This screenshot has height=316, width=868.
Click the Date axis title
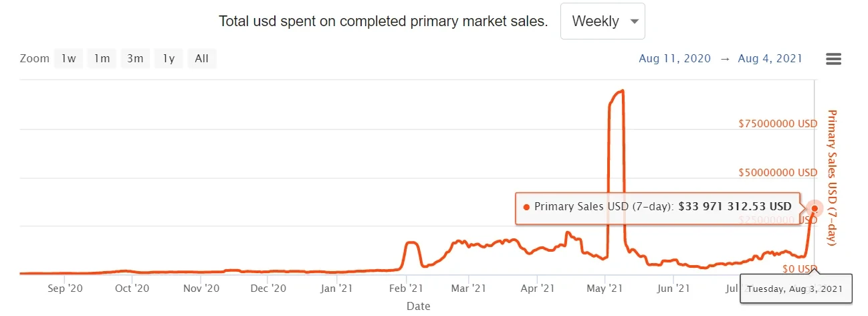pos(418,306)
